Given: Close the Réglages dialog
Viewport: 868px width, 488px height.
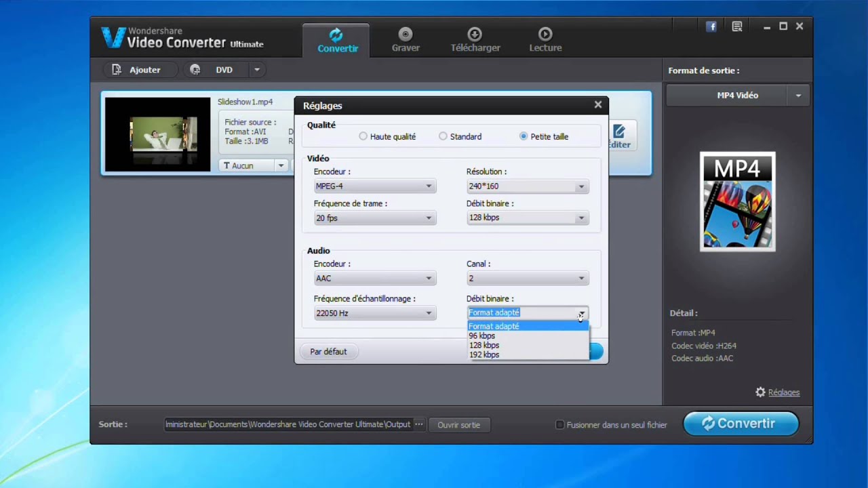Looking at the screenshot, I should point(597,104).
